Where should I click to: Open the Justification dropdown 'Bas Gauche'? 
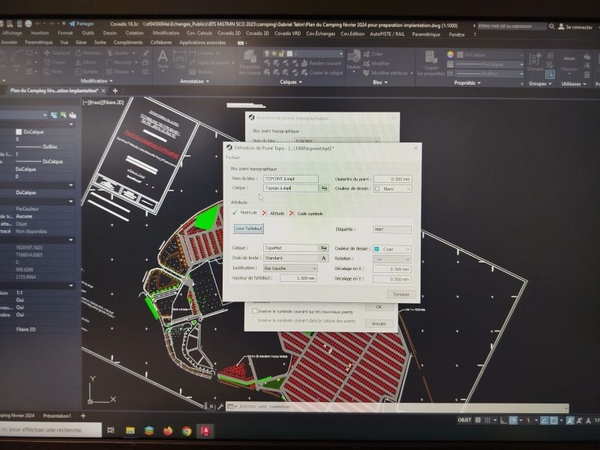click(x=290, y=268)
